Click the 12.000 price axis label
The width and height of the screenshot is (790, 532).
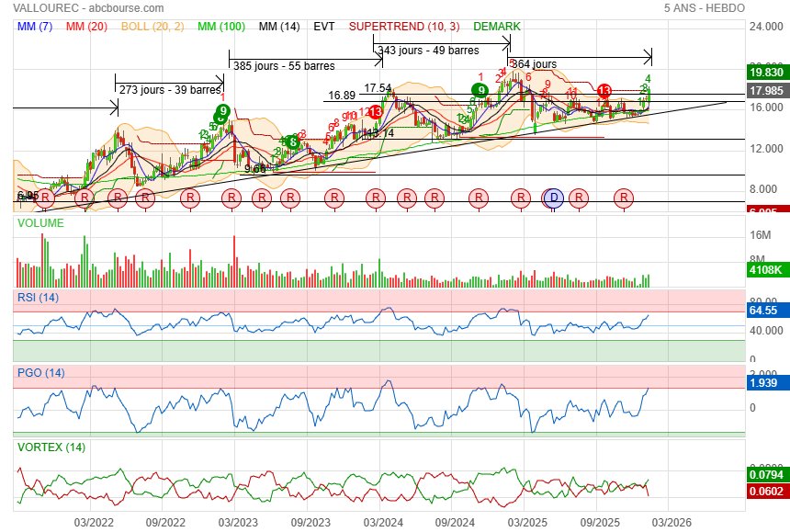tap(766, 149)
